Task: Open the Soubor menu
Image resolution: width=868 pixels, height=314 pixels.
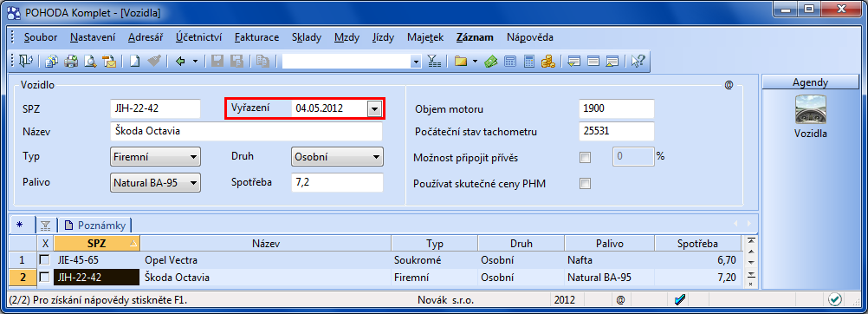Action: tap(41, 37)
